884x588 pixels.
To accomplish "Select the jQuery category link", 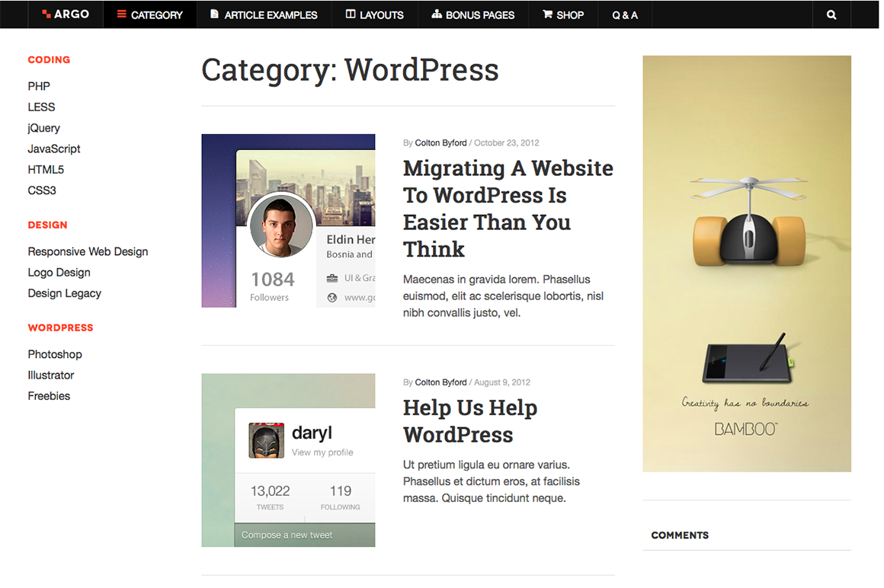I will click(44, 128).
